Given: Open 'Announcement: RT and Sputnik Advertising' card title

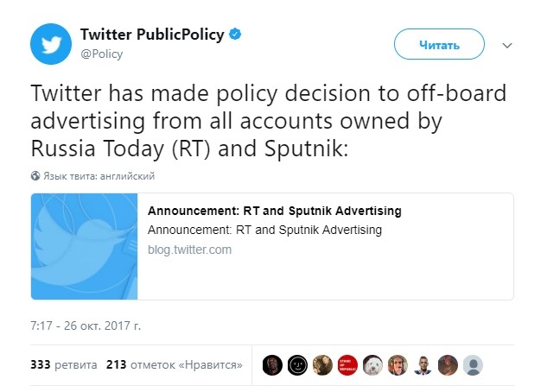Looking at the screenshot, I should tap(275, 212).
